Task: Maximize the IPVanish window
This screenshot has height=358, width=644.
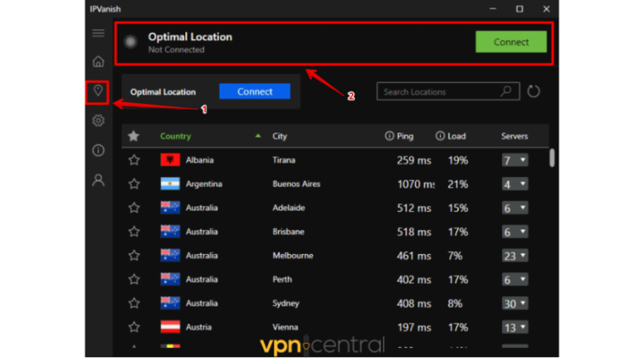Action: pyautogui.click(x=520, y=8)
